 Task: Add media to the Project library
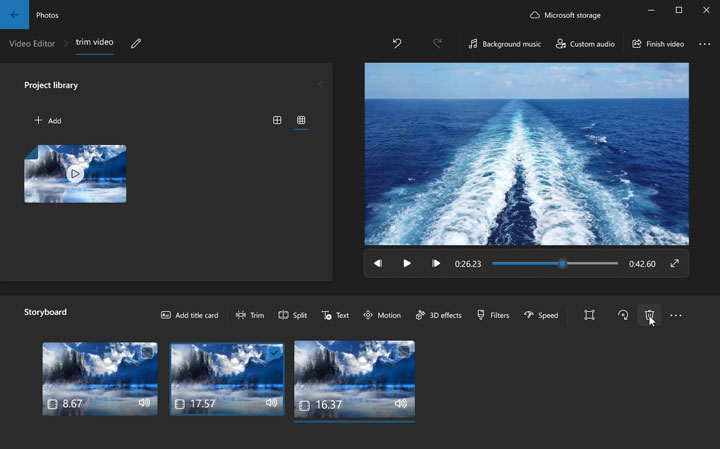coord(48,121)
